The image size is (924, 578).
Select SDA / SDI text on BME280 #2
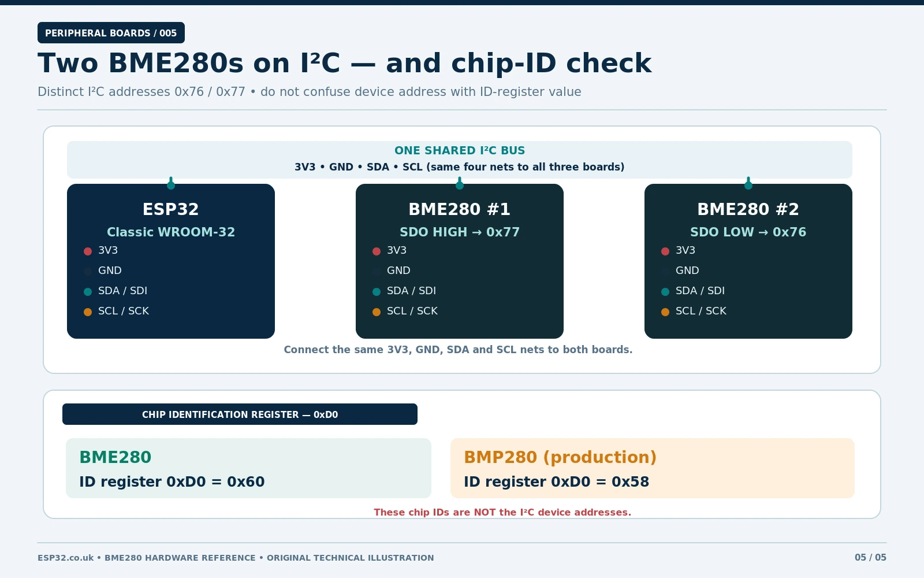click(x=700, y=291)
